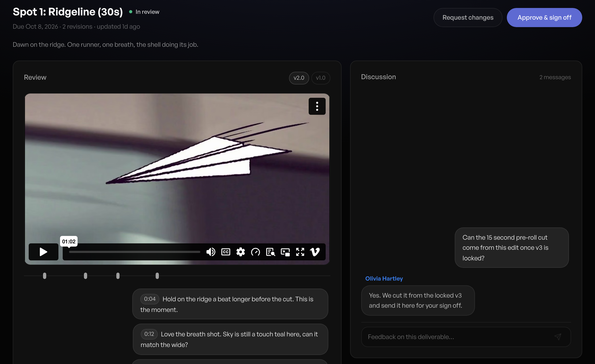Click the 'Dawn on the ridge' description
The height and width of the screenshot is (364, 595).
[x=105, y=45]
